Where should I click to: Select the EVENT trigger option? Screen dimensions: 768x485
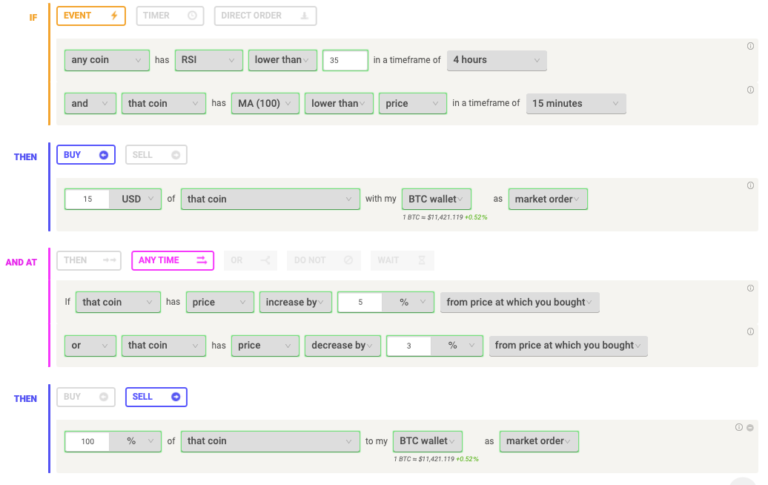coord(91,16)
